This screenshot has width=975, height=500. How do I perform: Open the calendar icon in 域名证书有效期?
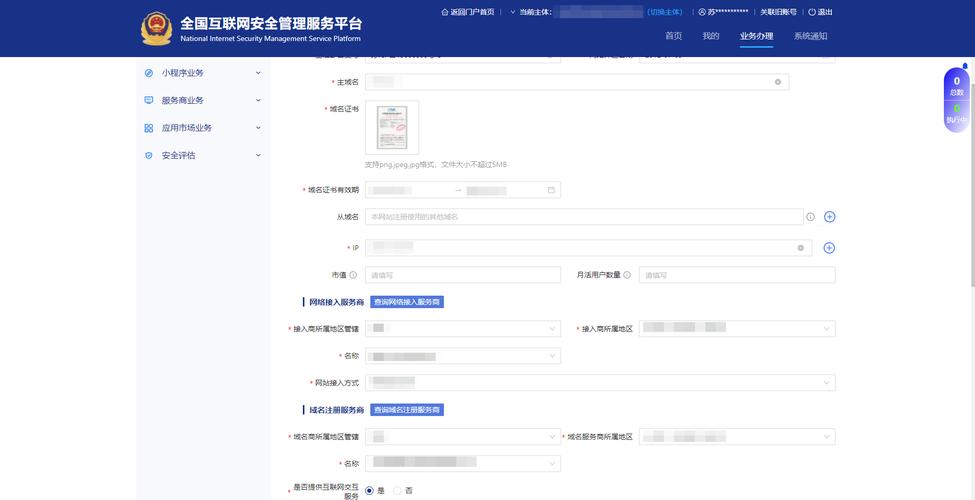click(551, 190)
